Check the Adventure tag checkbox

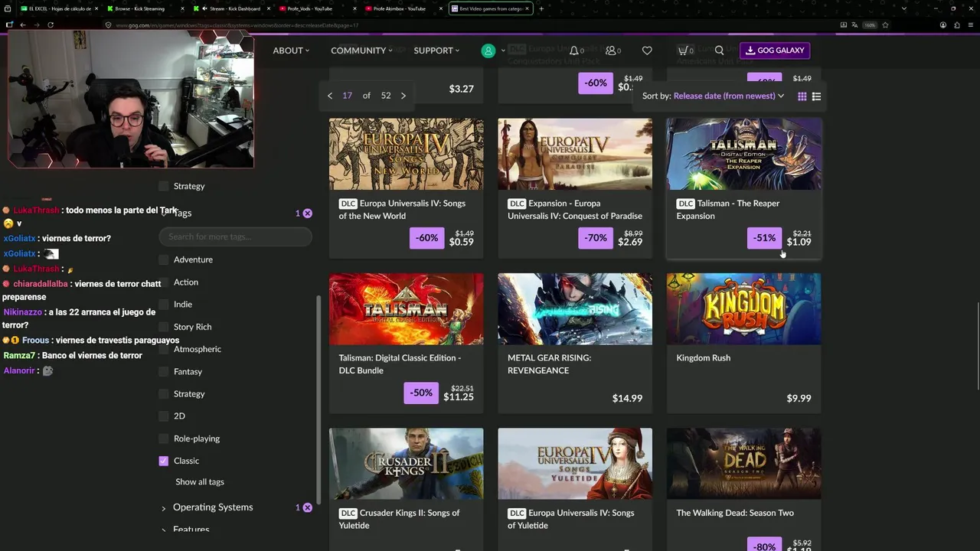click(163, 260)
